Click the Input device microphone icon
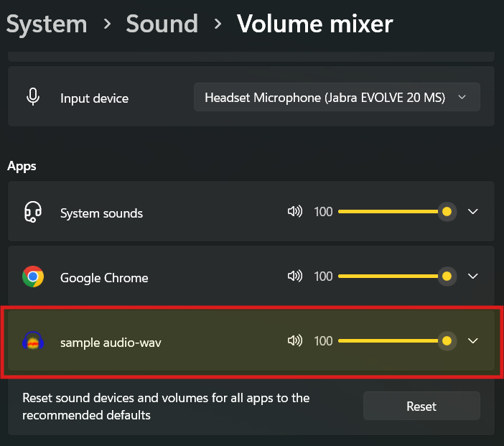Image resolution: width=504 pixels, height=446 pixels. (x=33, y=98)
